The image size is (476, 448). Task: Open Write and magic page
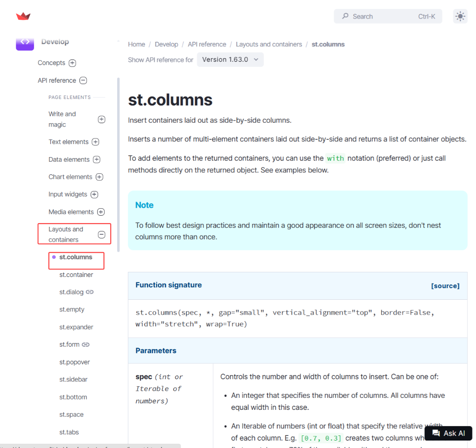click(x=62, y=119)
